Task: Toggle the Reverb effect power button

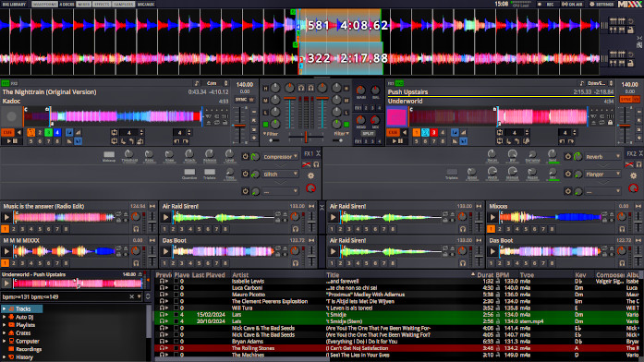Action: pos(568,157)
